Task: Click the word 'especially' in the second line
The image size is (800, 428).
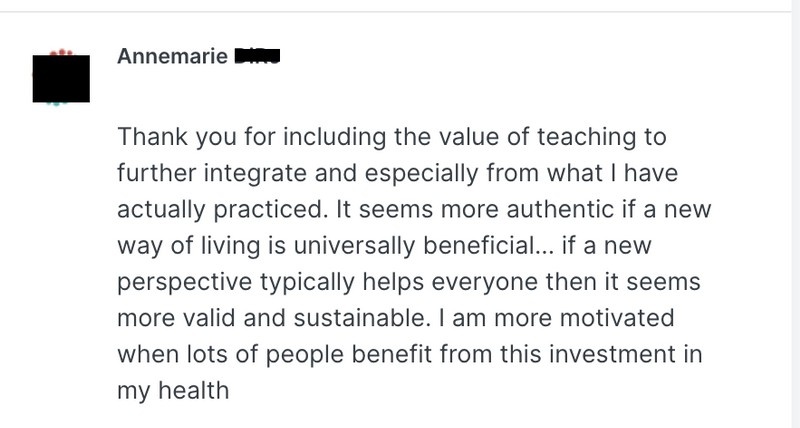Action: point(421,173)
